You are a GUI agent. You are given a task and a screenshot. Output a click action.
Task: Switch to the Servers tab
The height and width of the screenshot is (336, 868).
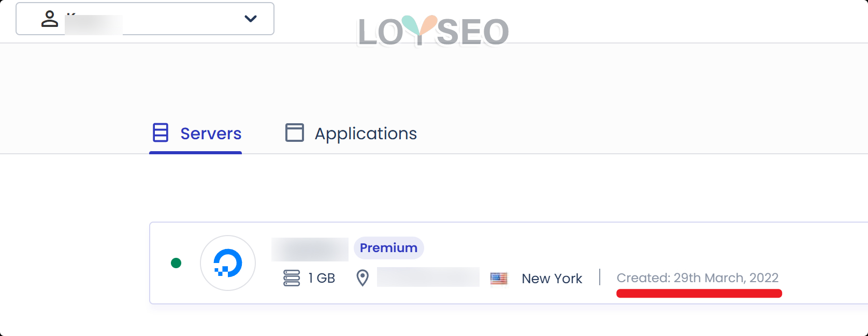point(210,134)
